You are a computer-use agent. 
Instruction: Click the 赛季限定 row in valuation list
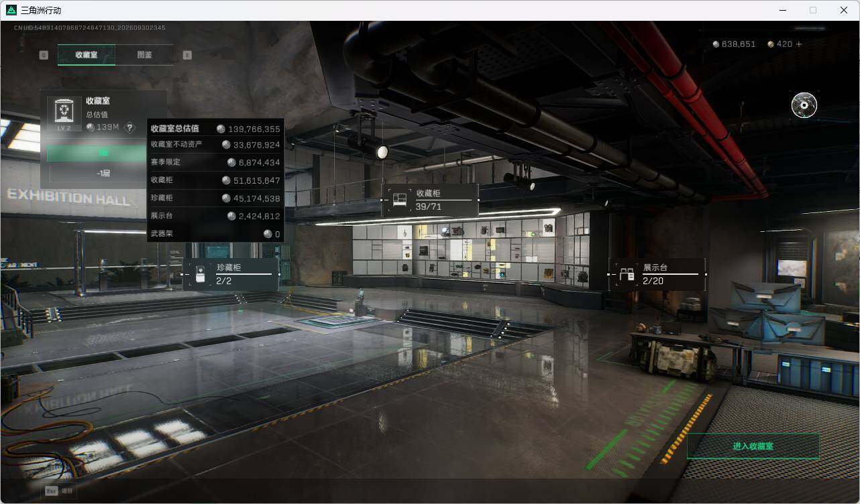point(215,162)
